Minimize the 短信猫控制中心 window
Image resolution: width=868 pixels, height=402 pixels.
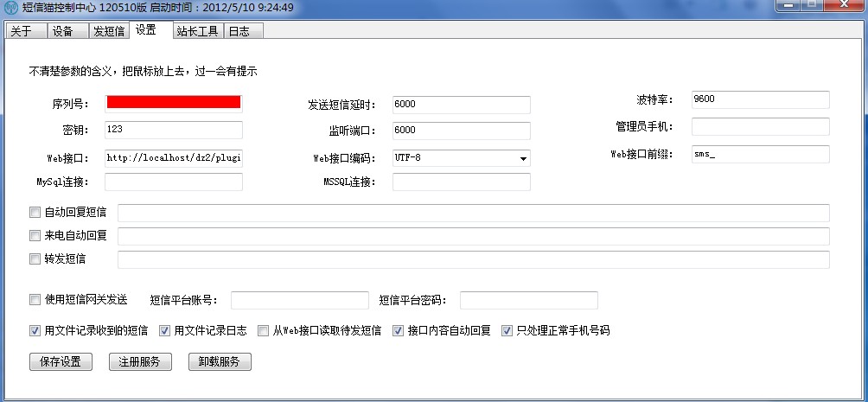pyautogui.click(x=788, y=5)
